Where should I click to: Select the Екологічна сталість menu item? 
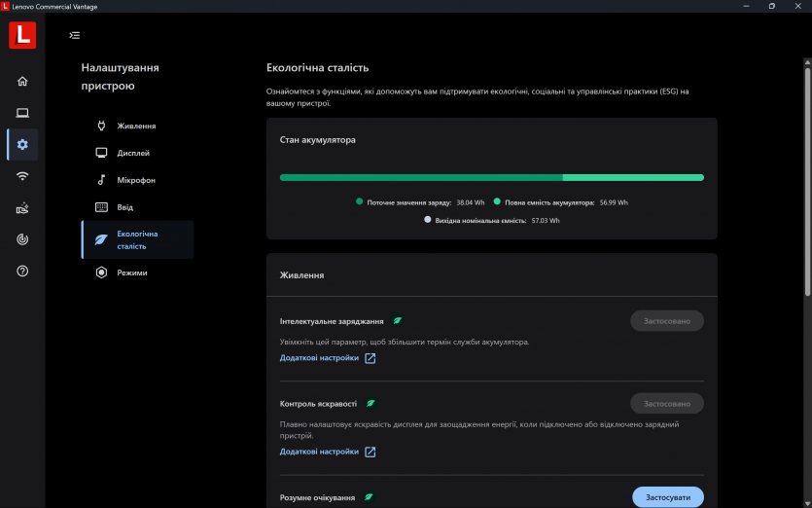(137, 240)
